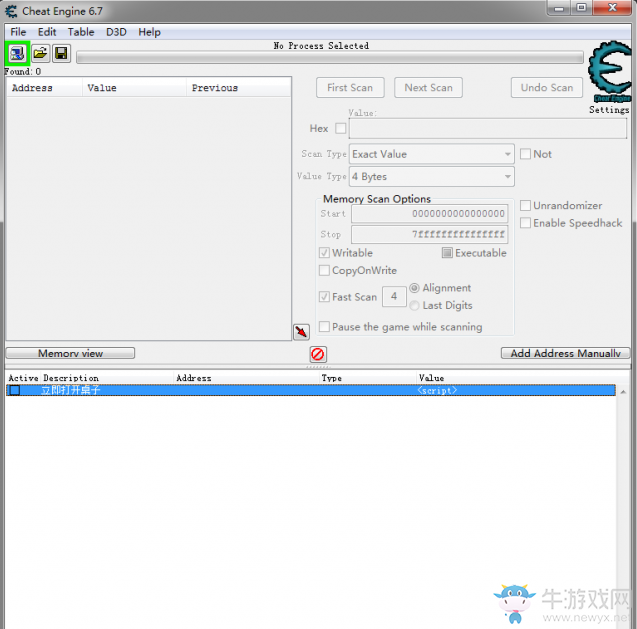This screenshot has width=637, height=629.
Task: Toggle the CopyOnWrite checkbox
Action: [324, 270]
